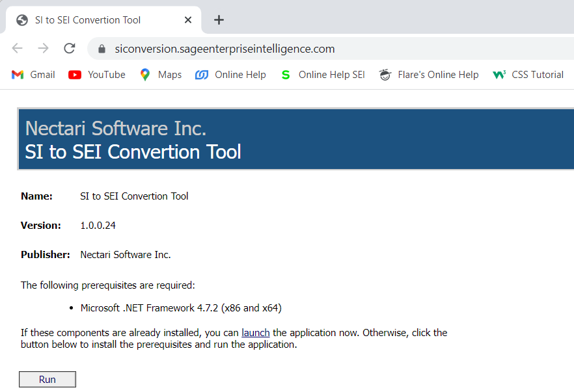
Task: Open Gmail from the bookmarks bar
Action: [33, 74]
